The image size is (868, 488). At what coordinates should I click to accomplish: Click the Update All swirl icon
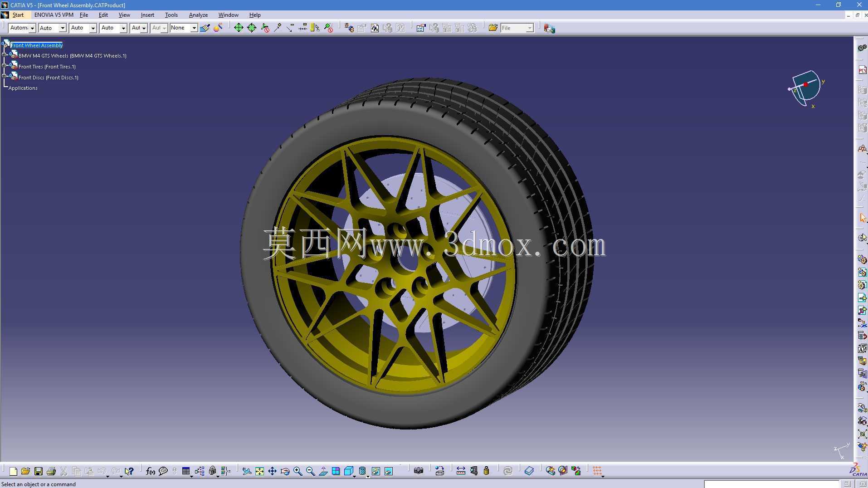[x=508, y=471]
